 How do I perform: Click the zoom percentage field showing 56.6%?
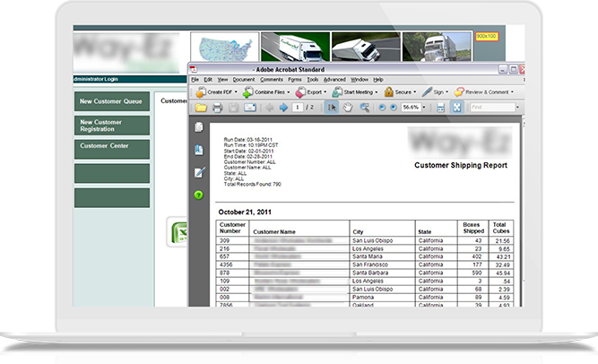[411, 108]
